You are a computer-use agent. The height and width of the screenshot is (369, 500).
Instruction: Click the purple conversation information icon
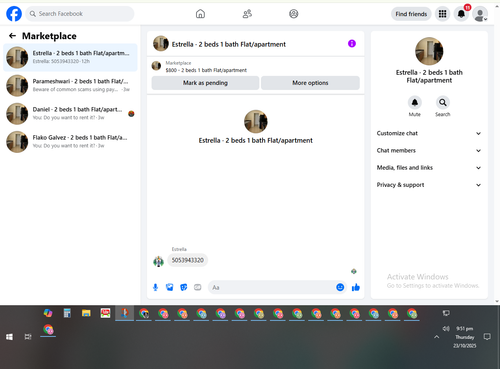(352, 44)
